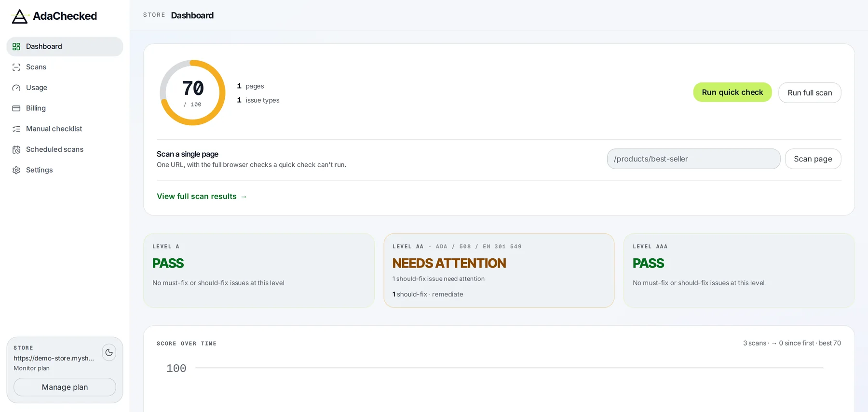Screen dimensions: 868x412
Task: Click the Manage plan button
Action: (65, 387)
